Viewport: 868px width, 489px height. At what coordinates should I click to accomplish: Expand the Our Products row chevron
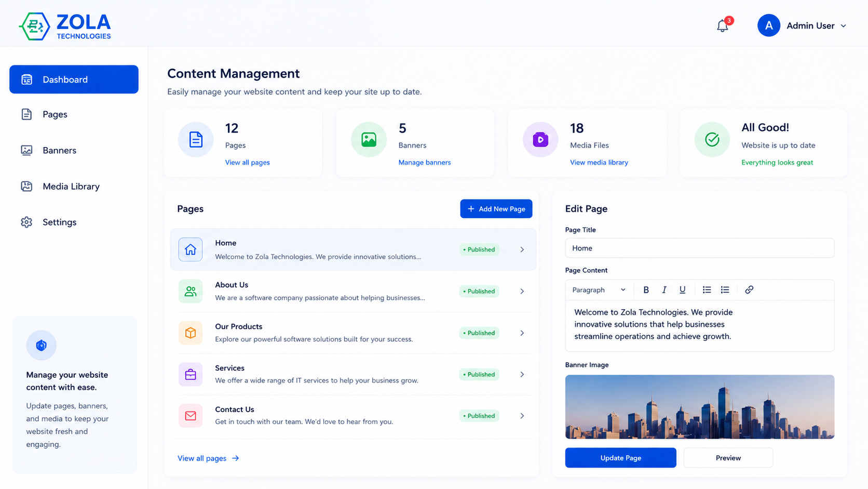tap(522, 333)
